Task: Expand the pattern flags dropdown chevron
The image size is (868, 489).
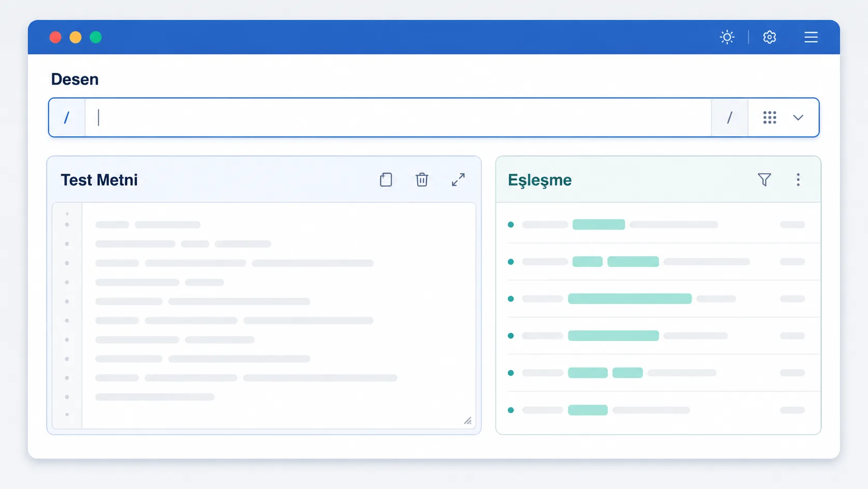Action: click(798, 117)
